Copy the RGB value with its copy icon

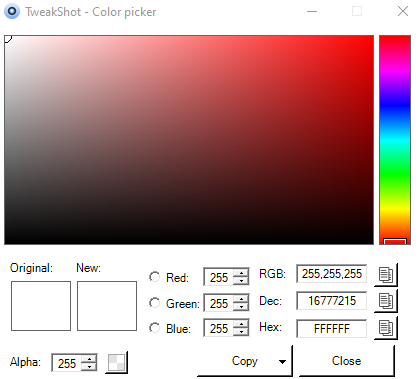[386, 275]
